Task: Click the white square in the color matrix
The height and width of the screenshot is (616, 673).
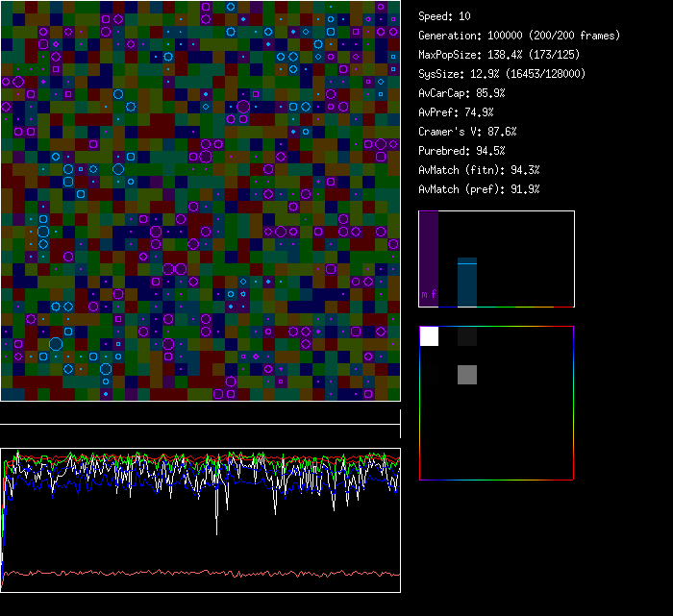Action: pos(429,336)
